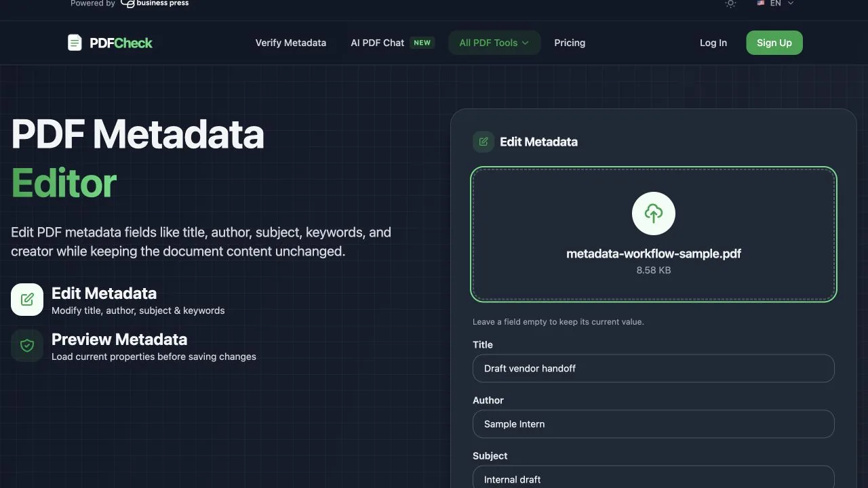The height and width of the screenshot is (488, 868).
Task: Click the file upload drop zone
Action: coord(654,234)
